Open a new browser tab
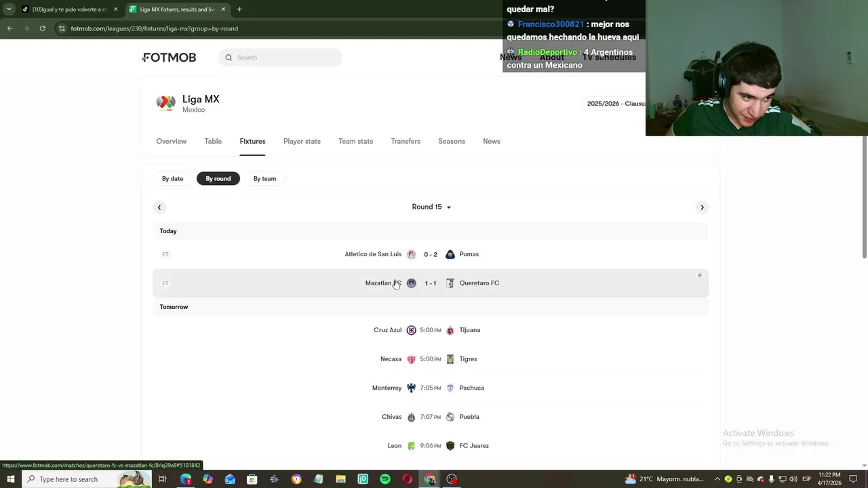This screenshot has width=868, height=488. point(239,9)
